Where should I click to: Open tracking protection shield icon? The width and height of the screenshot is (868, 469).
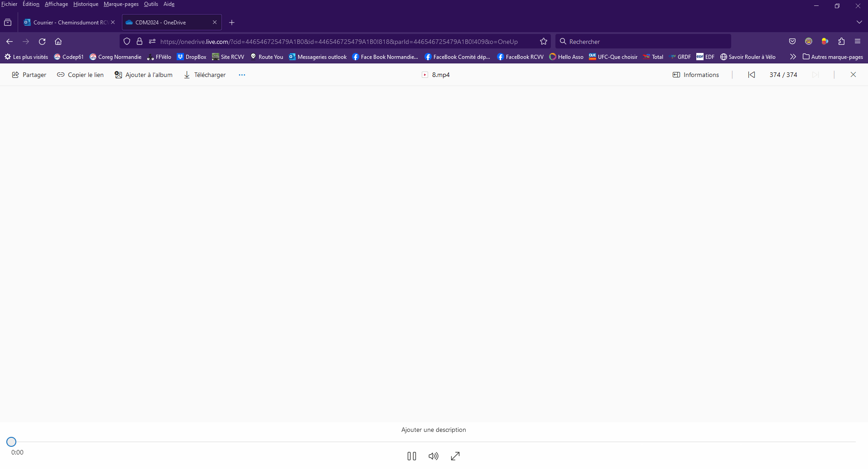pyautogui.click(x=127, y=41)
